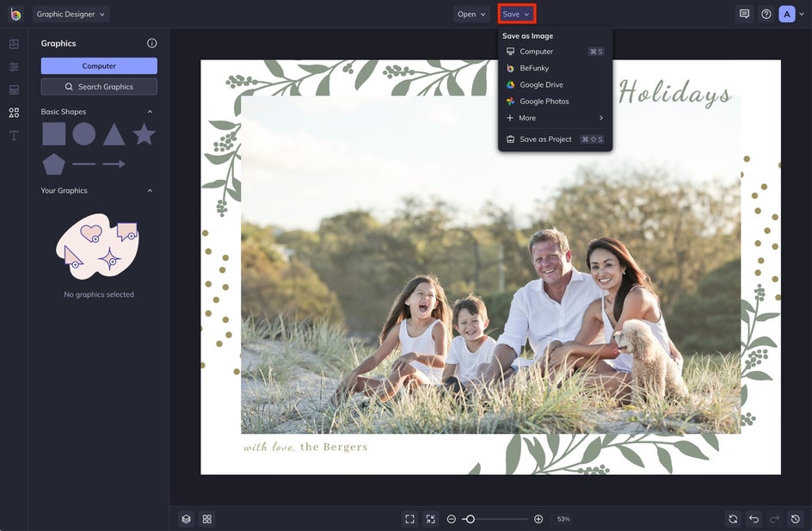
Task: Toggle the grid view icon
Action: click(207, 519)
